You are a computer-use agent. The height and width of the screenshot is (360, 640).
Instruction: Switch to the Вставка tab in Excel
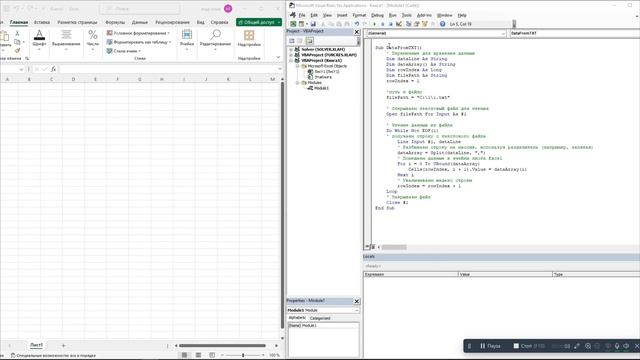tap(42, 22)
